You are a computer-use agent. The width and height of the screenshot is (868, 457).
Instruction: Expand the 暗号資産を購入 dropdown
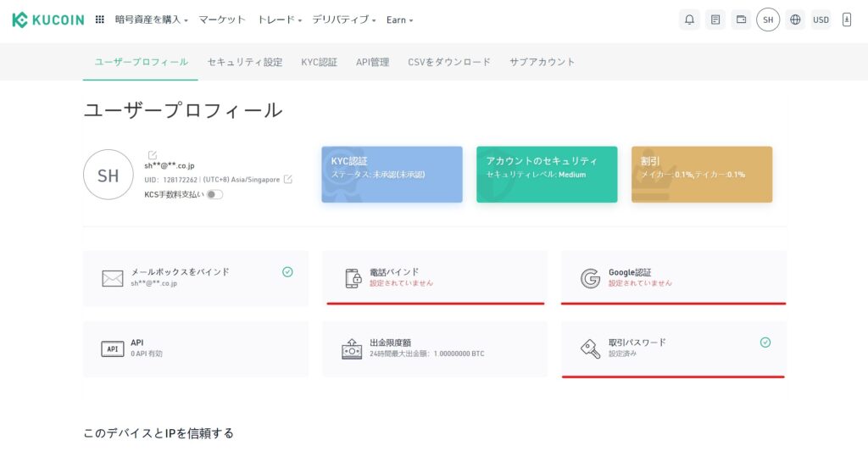pyautogui.click(x=151, y=20)
